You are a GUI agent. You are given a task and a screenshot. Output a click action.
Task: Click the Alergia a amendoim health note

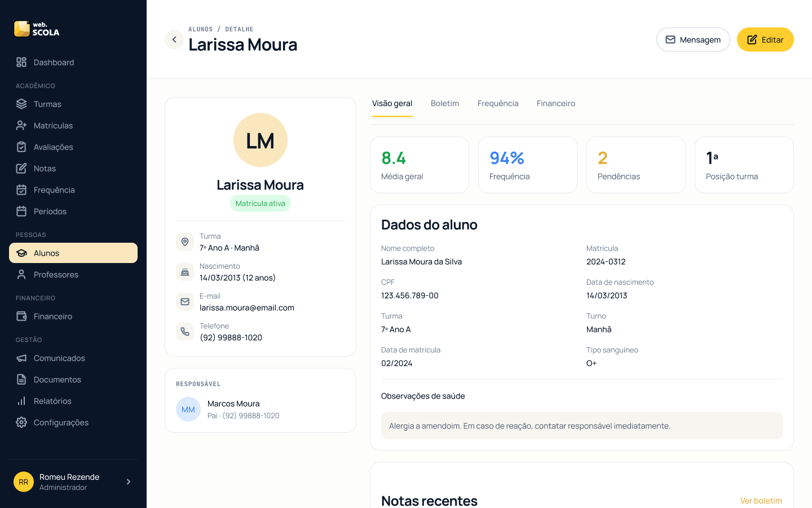[582, 426]
